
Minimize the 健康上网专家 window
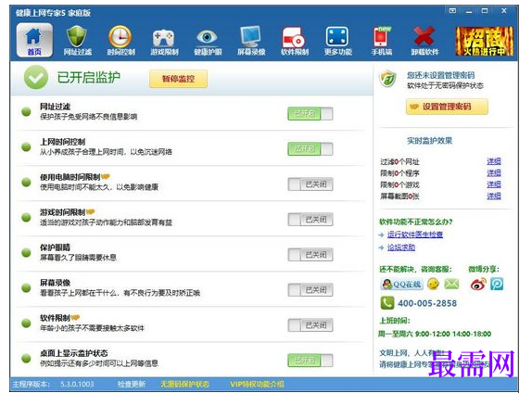pyautogui.click(x=469, y=11)
